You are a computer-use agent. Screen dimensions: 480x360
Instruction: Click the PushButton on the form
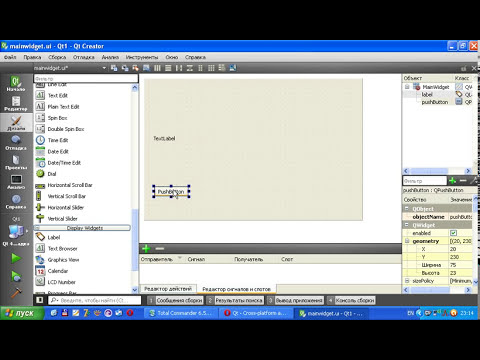171,192
